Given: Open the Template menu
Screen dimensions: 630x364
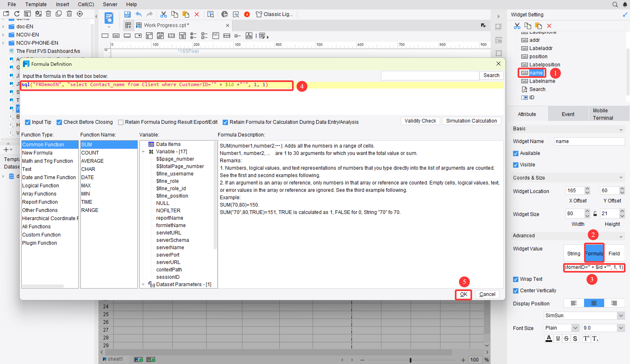Looking at the screenshot, I should pyautogui.click(x=36, y=4).
